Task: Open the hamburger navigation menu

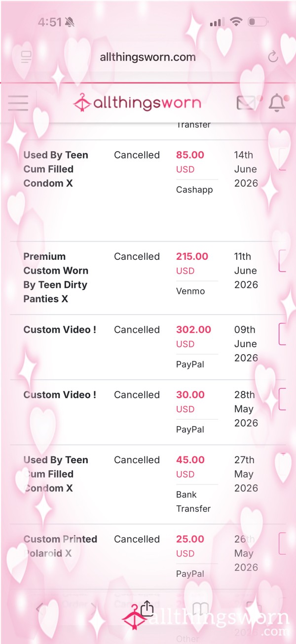Action: 18,103
